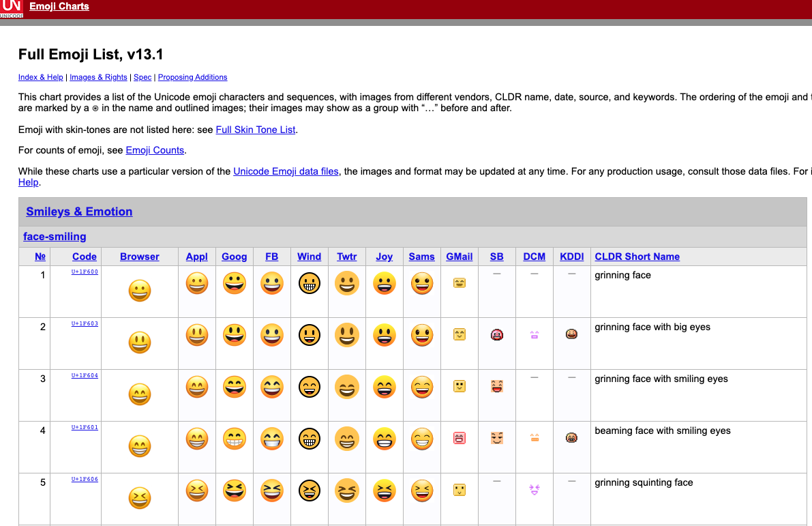This screenshot has height=526, width=812.
Task: Click the Windows beaming face emoji
Action: pos(310,439)
